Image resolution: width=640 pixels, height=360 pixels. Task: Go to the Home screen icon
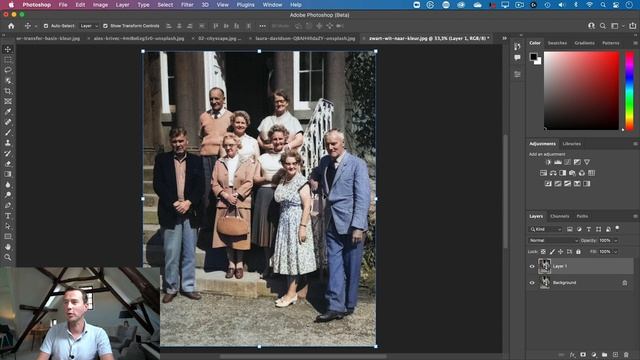click(x=11, y=26)
